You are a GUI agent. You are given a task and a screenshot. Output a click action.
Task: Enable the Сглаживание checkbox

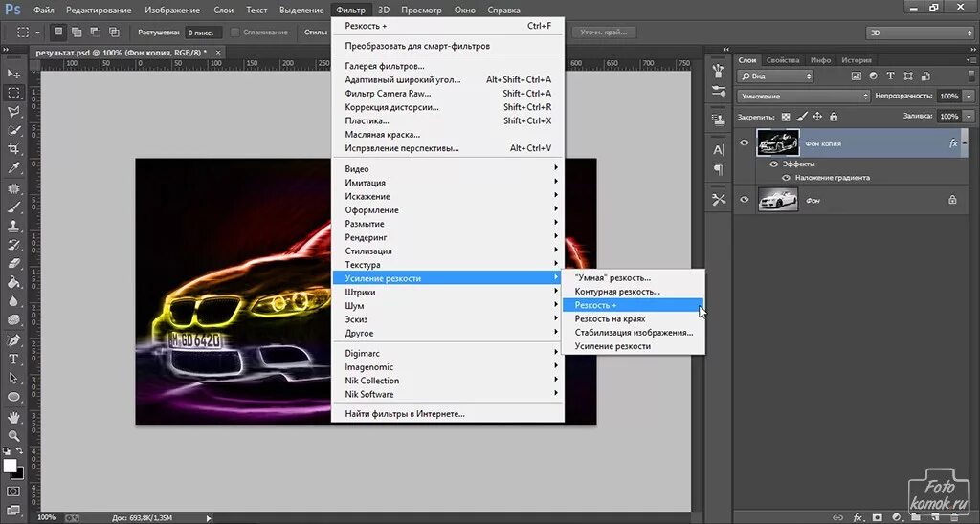click(235, 32)
